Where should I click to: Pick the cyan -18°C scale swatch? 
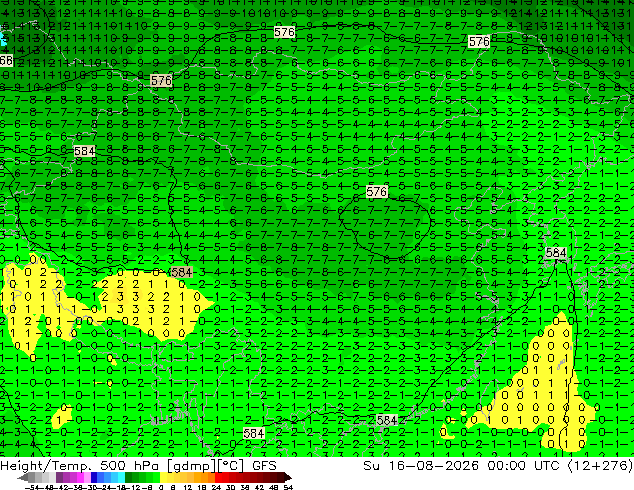pyautogui.click(x=122, y=477)
